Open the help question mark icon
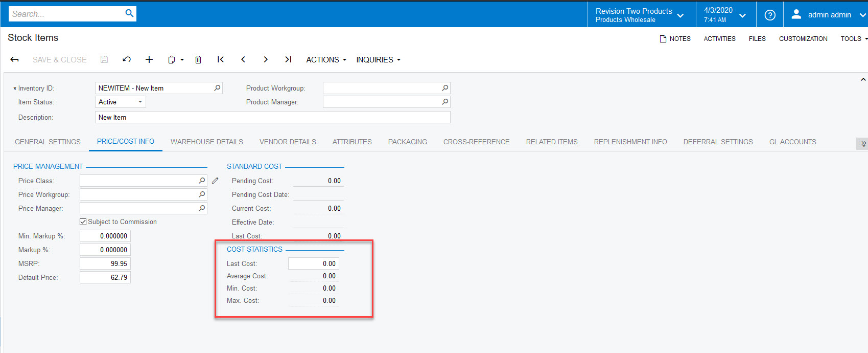868x353 pixels. (x=770, y=15)
